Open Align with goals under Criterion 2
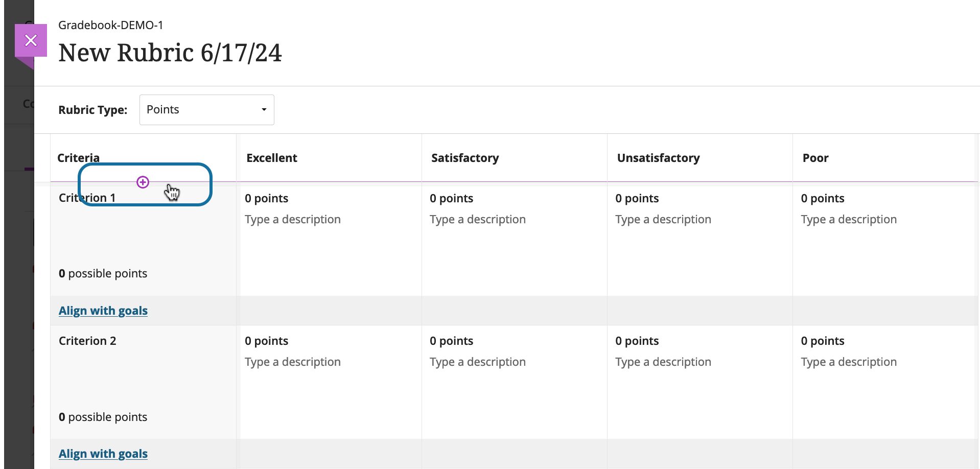 (103, 454)
